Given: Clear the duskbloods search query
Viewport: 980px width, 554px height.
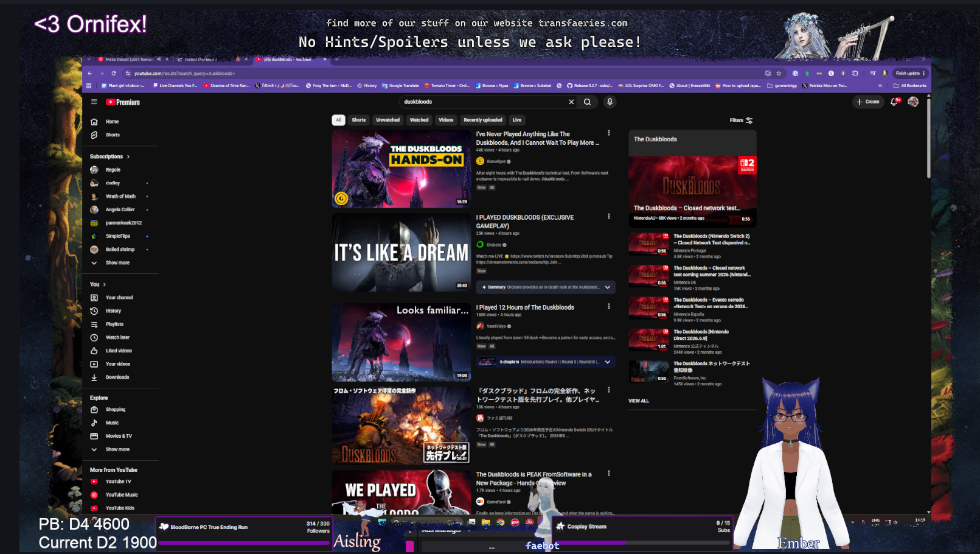Looking at the screenshot, I should (571, 102).
